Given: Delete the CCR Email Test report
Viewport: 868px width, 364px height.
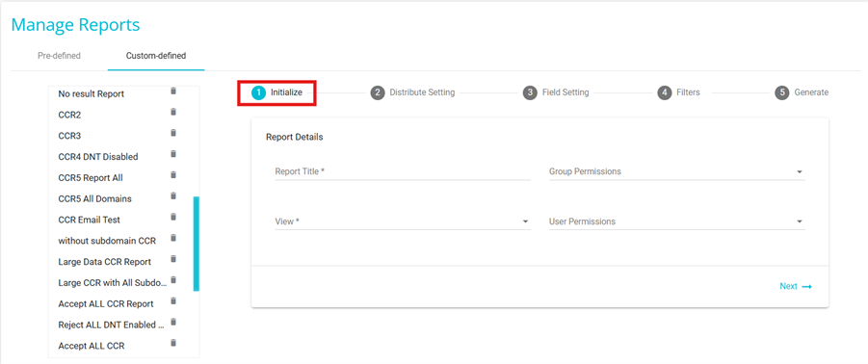Looking at the screenshot, I should (x=173, y=217).
